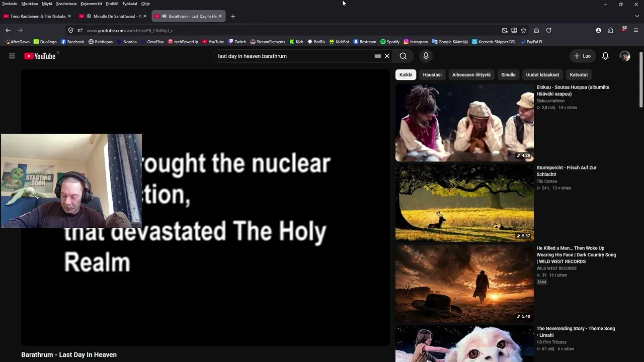This screenshot has height=362, width=644.
Task: Select the Sinulle filter chip
Action: coord(508,75)
